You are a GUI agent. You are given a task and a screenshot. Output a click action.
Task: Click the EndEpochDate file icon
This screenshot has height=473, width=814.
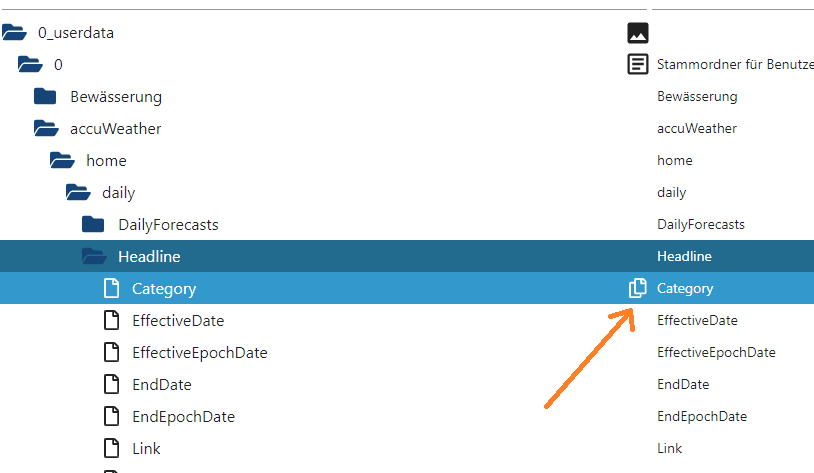tap(112, 416)
